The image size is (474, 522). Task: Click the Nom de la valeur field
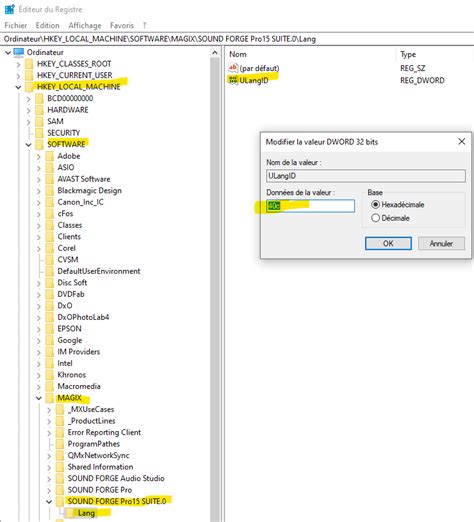tap(366, 176)
